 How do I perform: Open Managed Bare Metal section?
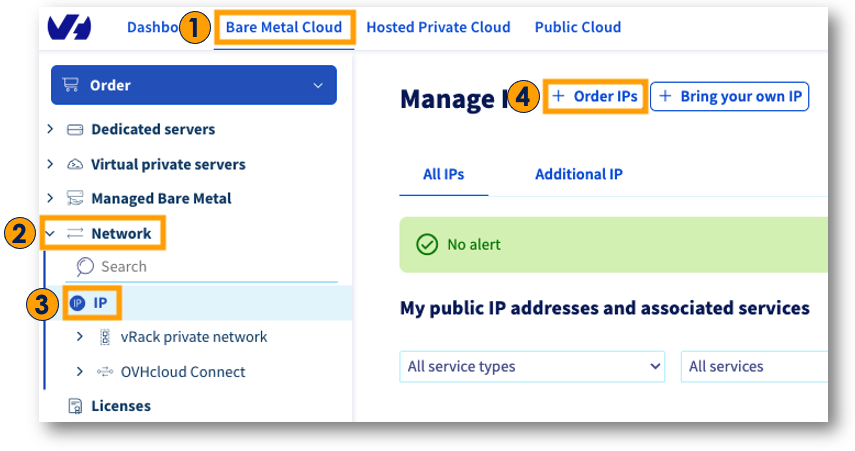point(161,199)
